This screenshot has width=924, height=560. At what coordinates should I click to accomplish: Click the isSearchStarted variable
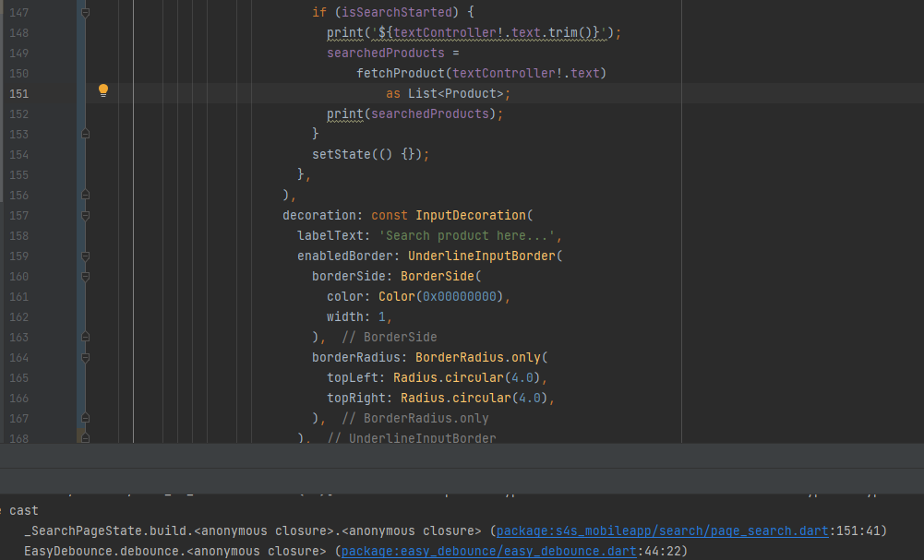point(397,12)
